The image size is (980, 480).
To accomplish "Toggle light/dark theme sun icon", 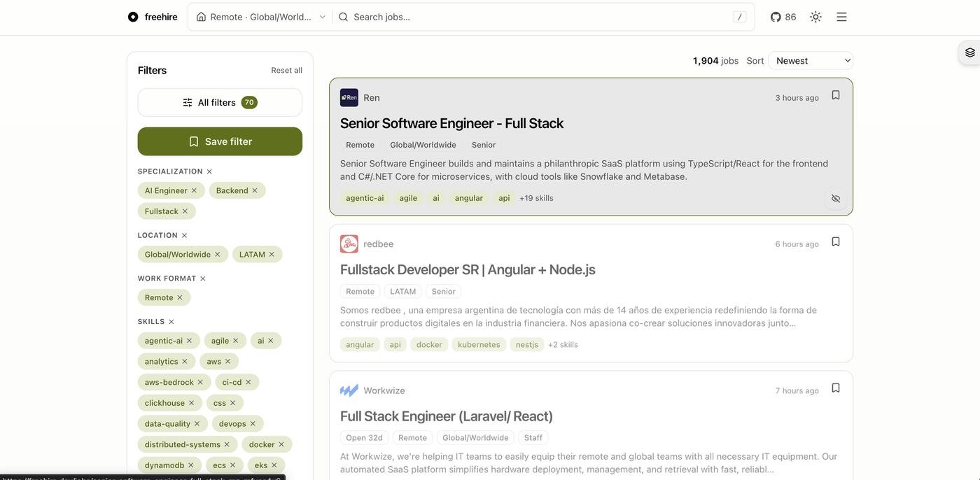I will [815, 17].
